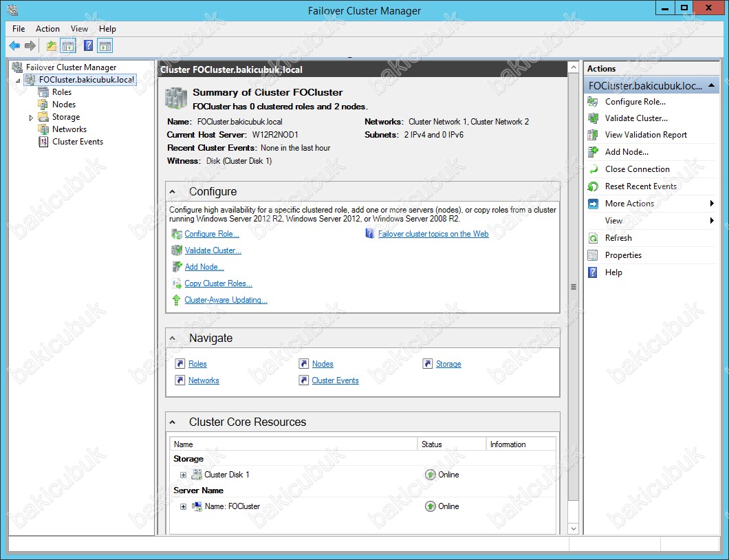Viewport: 729px width, 560px height.
Task: Click the blue Help toolbar icon
Action: coord(88,45)
